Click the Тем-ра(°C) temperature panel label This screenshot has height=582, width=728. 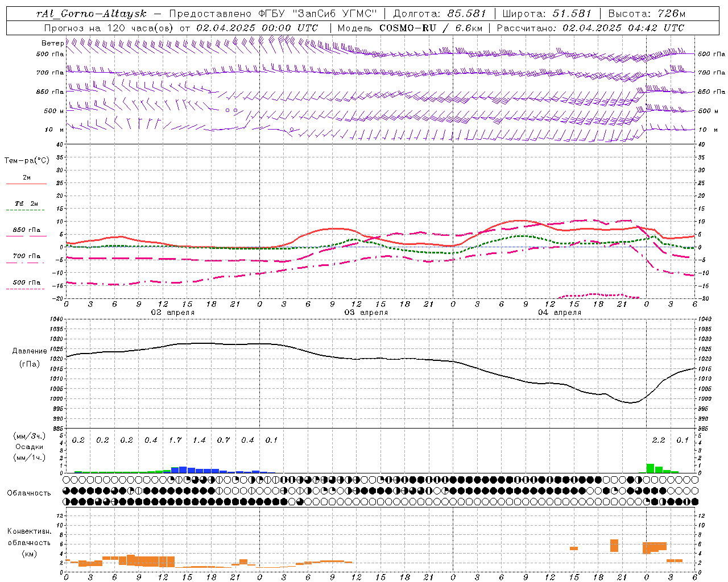(27, 161)
